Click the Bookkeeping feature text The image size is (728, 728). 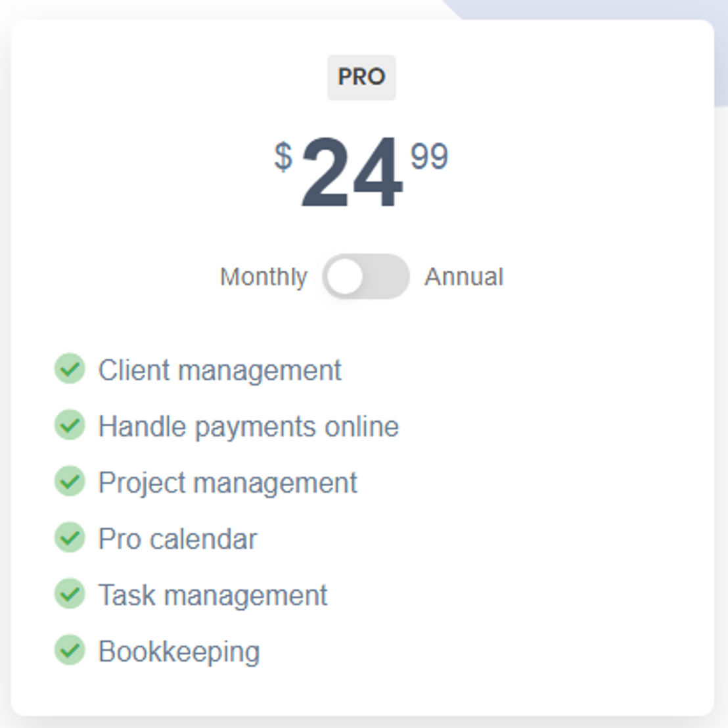pyautogui.click(x=179, y=652)
